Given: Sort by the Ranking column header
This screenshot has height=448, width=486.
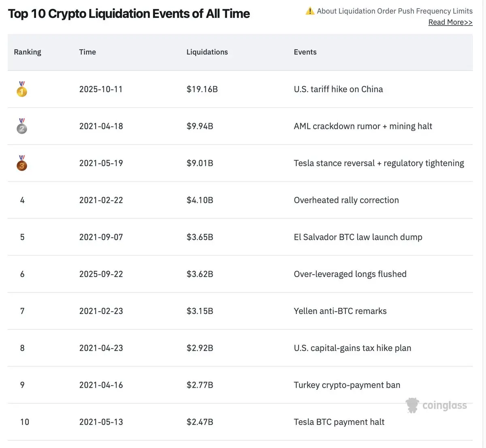Looking at the screenshot, I should [28, 52].
